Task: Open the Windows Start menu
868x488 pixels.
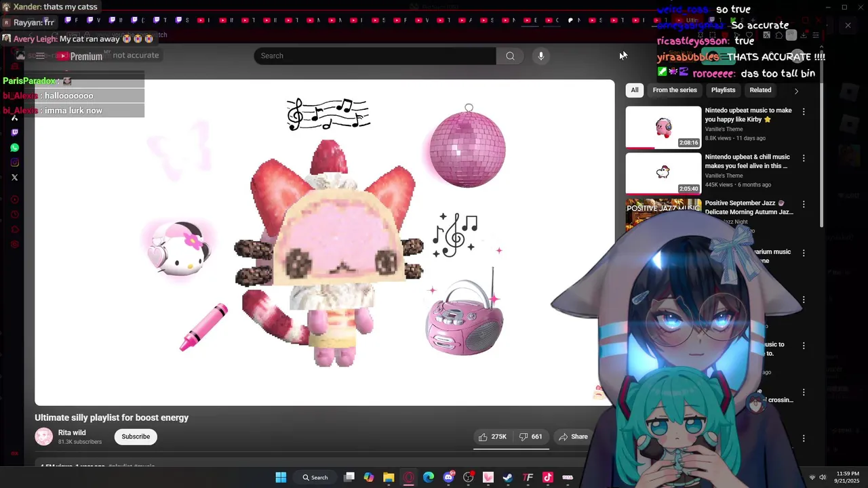Action: point(281,477)
